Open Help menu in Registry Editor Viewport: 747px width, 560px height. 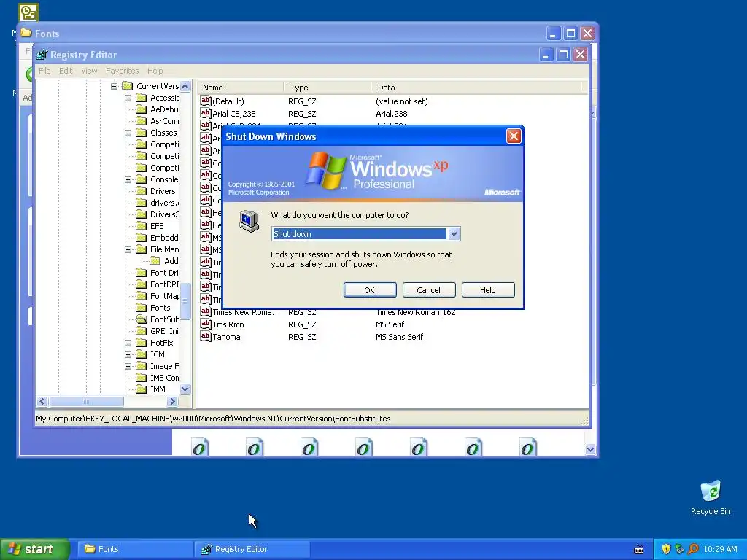[x=155, y=71]
